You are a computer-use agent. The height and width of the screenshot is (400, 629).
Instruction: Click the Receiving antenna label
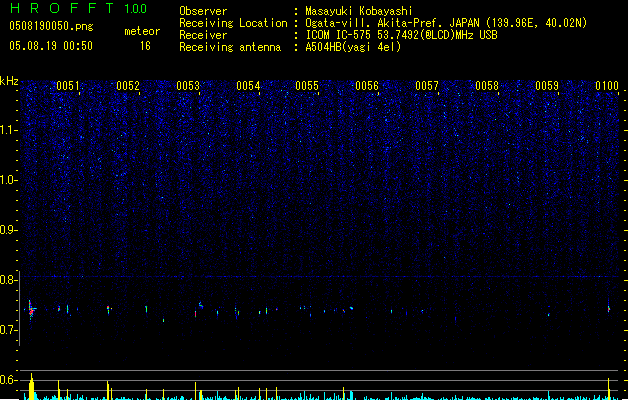(x=230, y=47)
